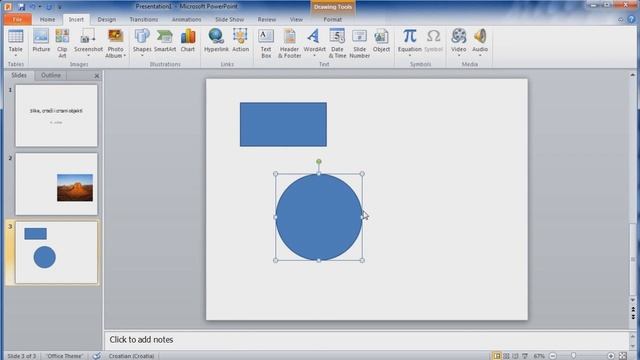The height and width of the screenshot is (360, 640).
Task: Open the WordArt gallery
Action: point(314,43)
